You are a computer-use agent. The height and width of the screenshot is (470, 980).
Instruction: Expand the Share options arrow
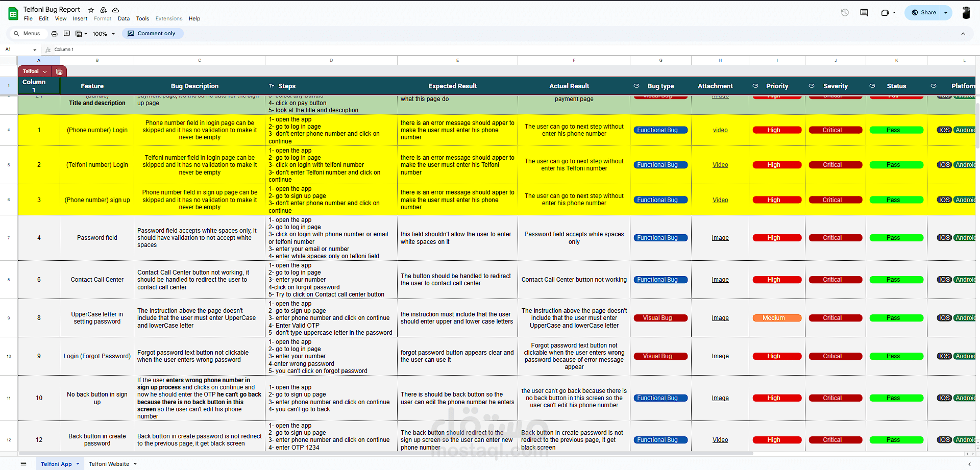tap(946, 13)
